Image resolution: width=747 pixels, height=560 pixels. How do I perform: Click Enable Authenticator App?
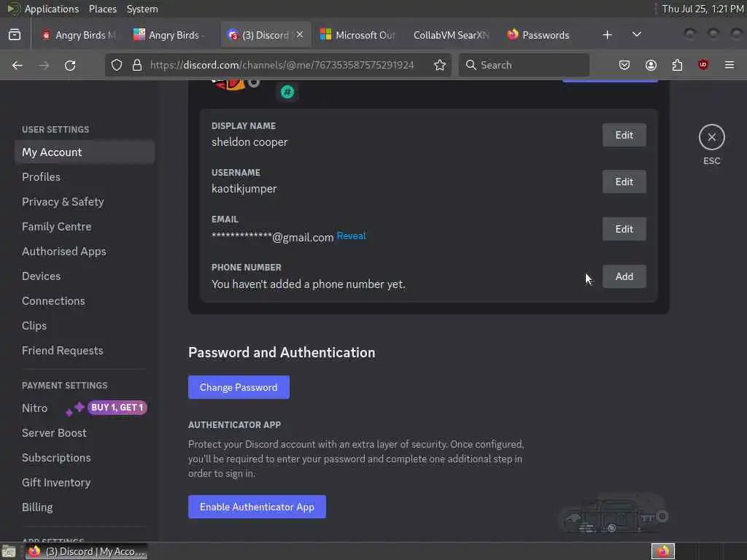pos(257,507)
